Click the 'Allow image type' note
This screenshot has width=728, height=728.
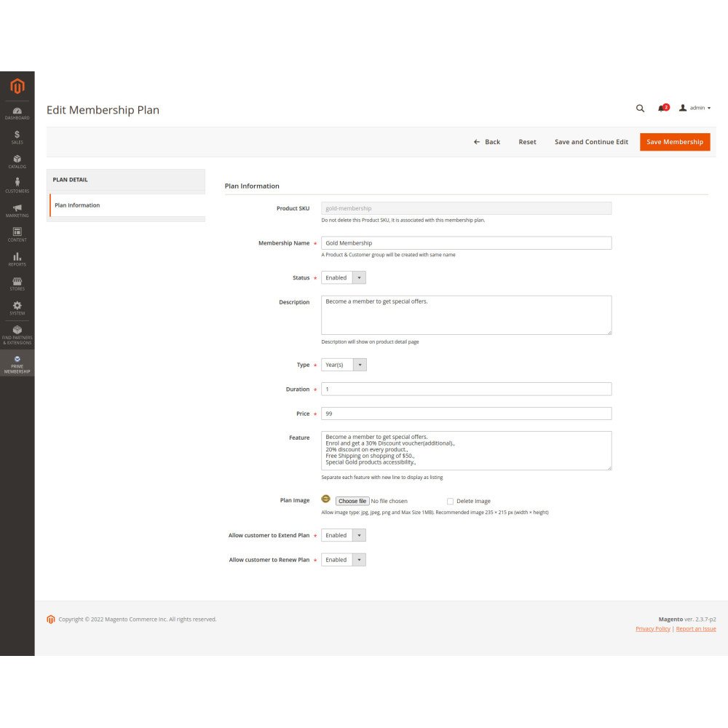tap(435, 513)
